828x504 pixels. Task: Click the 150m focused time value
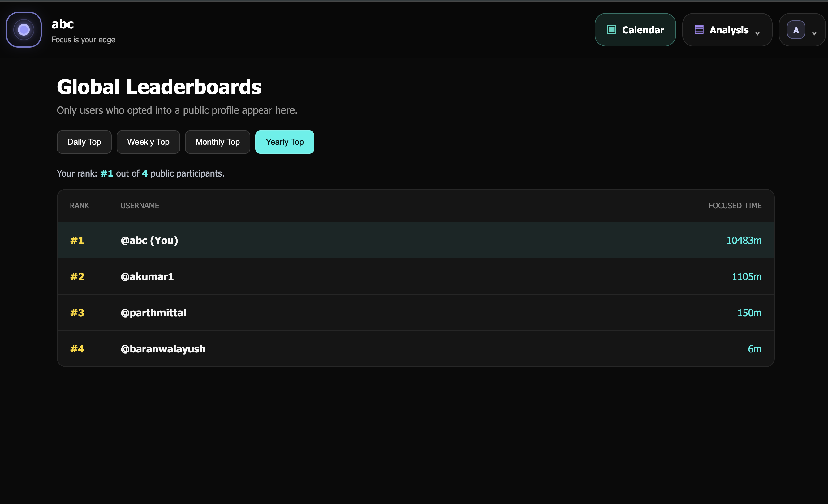point(749,313)
